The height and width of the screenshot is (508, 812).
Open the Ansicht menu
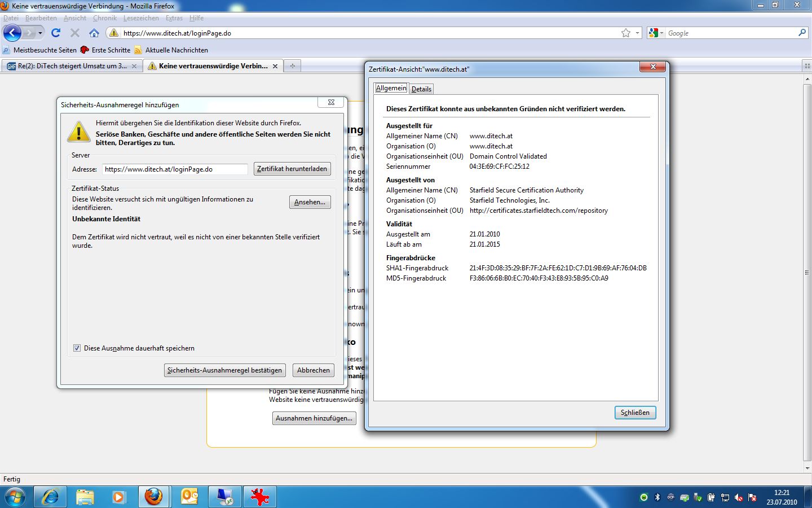[x=75, y=18]
